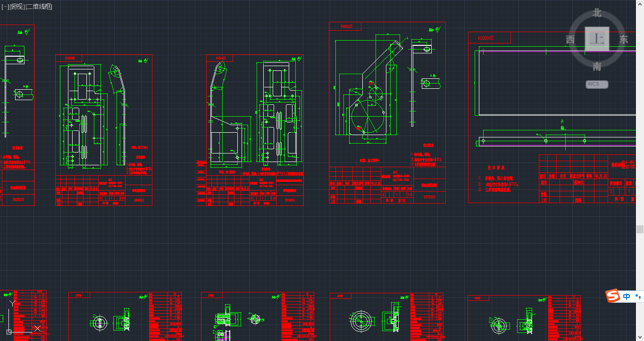Click the Sogou input method S logo
The image size is (644, 341).
[x=612, y=296]
